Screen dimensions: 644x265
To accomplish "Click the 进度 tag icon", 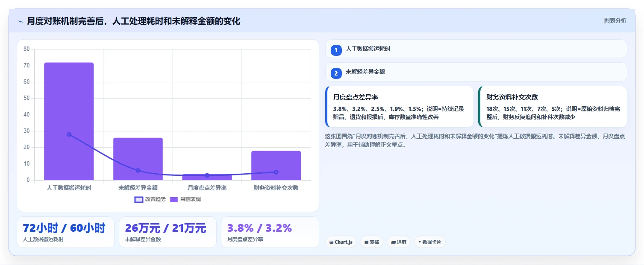I will coord(393,242).
